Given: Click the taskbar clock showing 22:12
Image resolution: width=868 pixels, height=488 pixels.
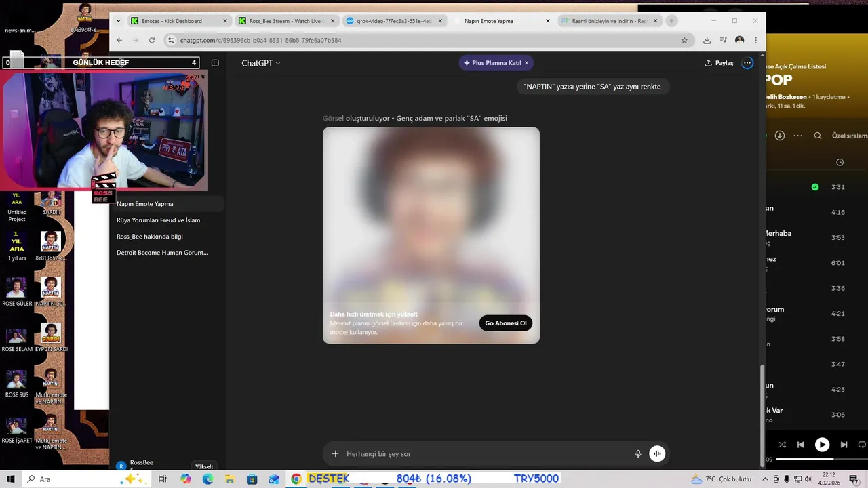Looking at the screenshot, I should tap(829, 479).
